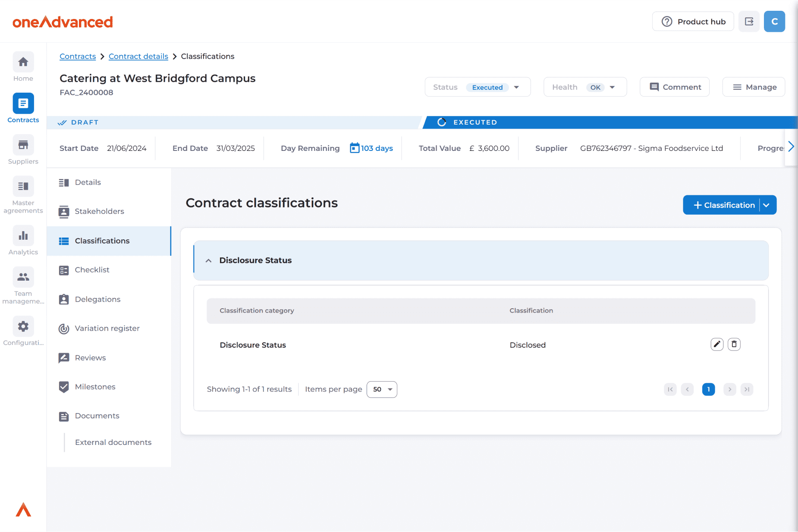The image size is (798, 532).
Task: Collapse the Disclosure Status section
Action: click(209, 260)
